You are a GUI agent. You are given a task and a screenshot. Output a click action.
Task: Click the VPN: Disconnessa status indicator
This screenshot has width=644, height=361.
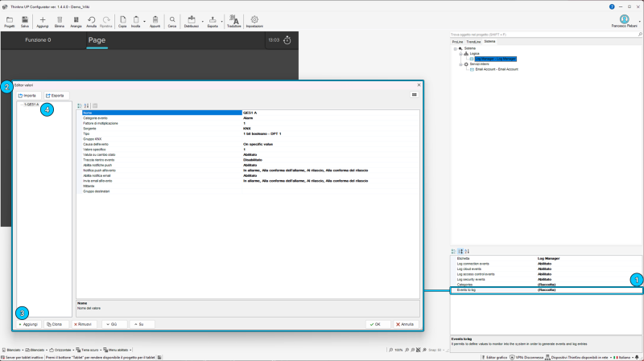(526, 357)
